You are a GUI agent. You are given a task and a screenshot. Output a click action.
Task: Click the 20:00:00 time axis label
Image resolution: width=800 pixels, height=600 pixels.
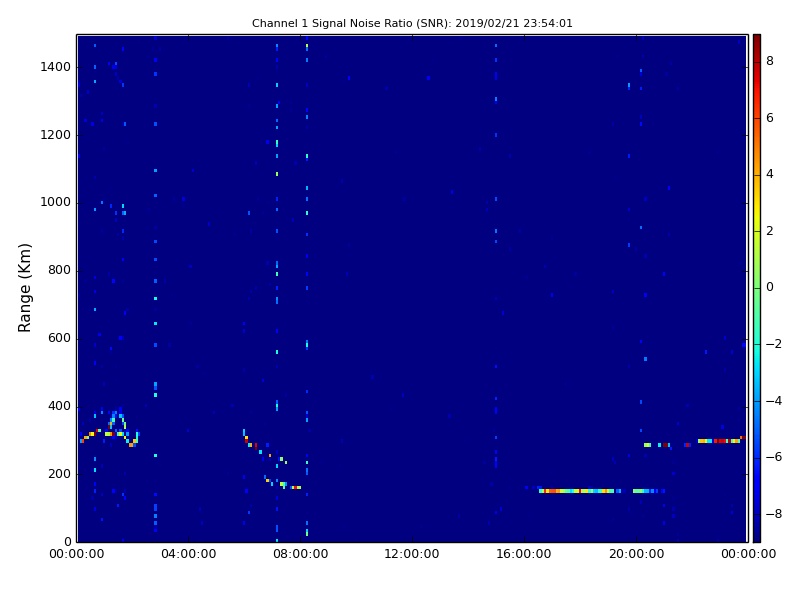pyautogui.click(x=636, y=554)
